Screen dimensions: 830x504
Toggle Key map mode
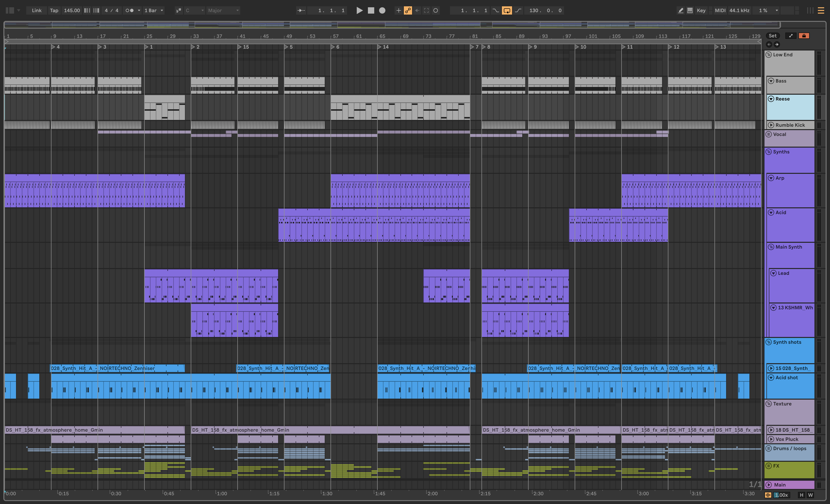(x=701, y=10)
